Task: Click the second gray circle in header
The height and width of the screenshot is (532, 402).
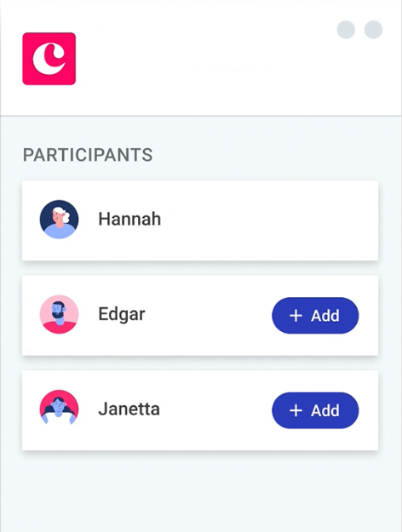Action: pos(374,30)
